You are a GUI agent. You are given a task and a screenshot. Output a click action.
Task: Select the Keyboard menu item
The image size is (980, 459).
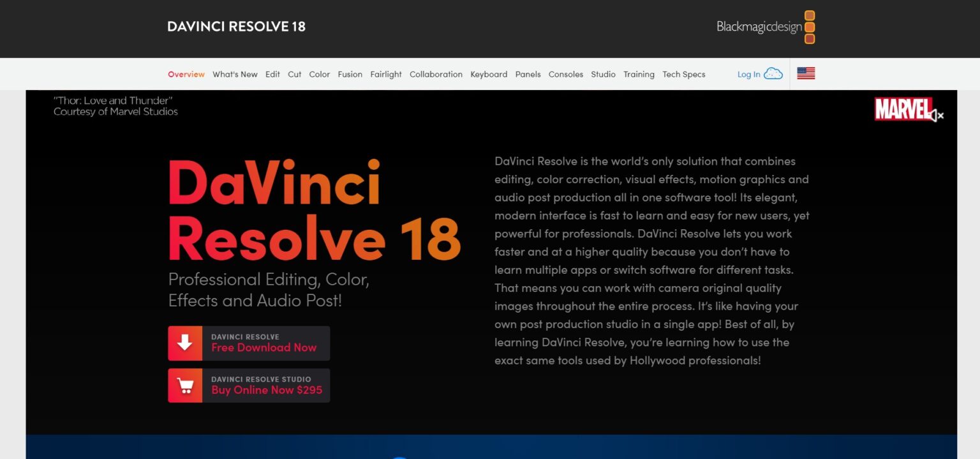(x=489, y=74)
